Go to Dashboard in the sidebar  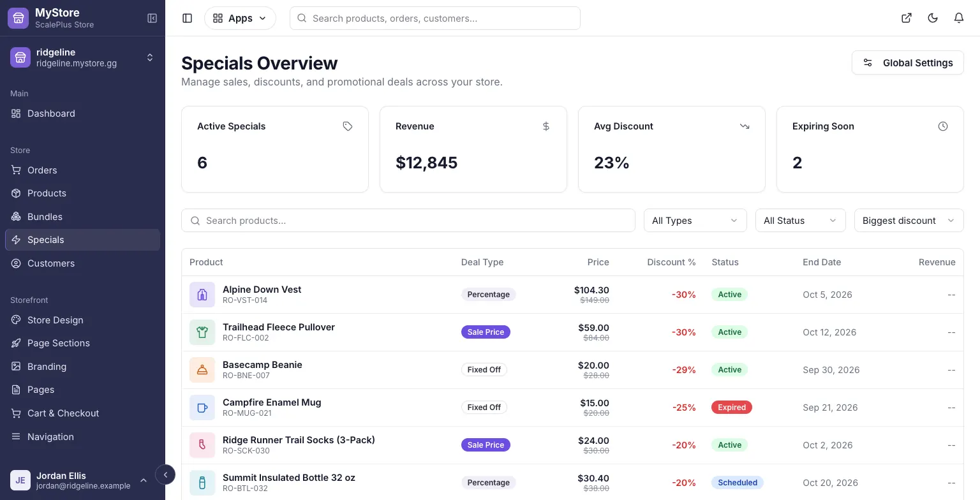82,114
